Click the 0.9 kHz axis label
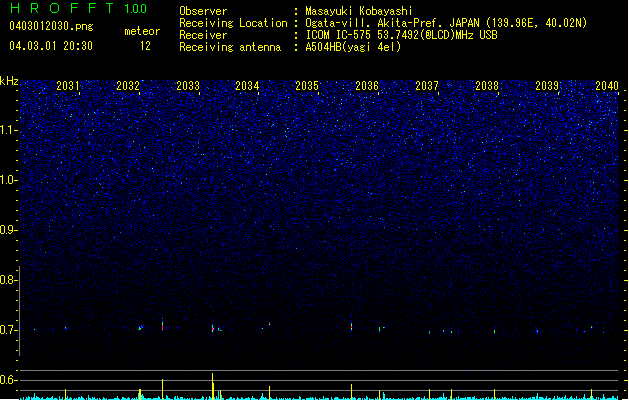The image size is (629, 400). pyautogui.click(x=8, y=230)
